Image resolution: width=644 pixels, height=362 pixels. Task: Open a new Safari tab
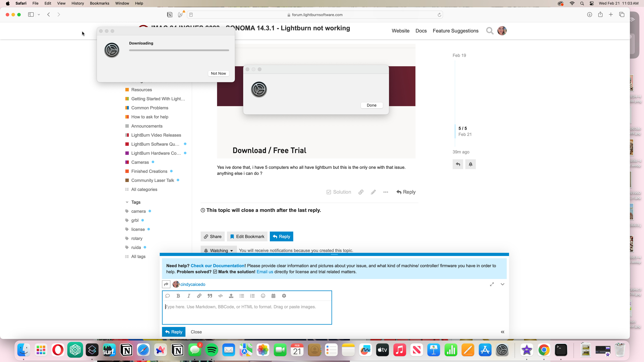[611, 15]
